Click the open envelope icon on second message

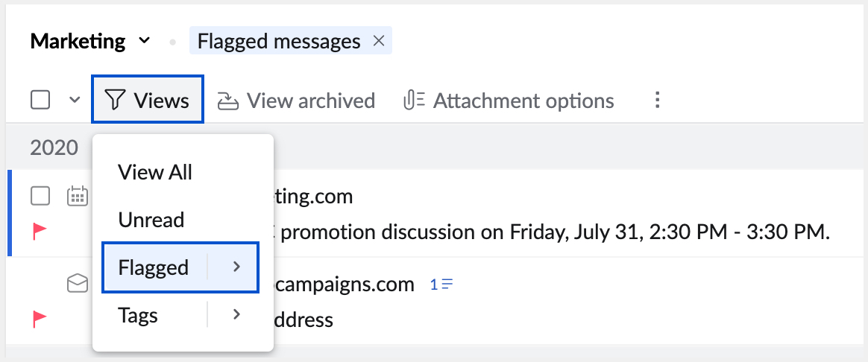77,283
